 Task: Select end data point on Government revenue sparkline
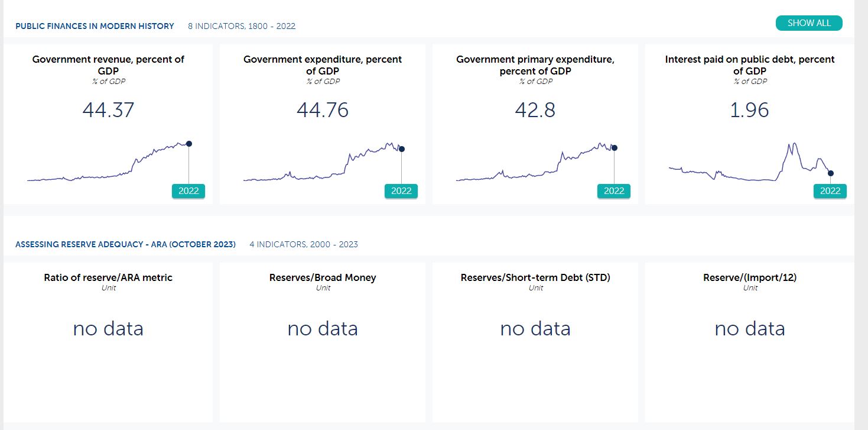(188, 144)
